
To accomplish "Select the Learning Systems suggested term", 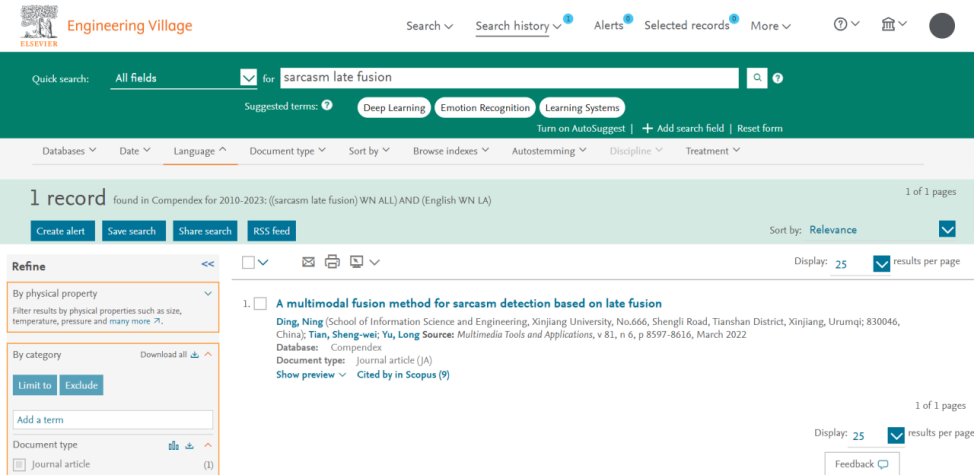I will 582,107.
